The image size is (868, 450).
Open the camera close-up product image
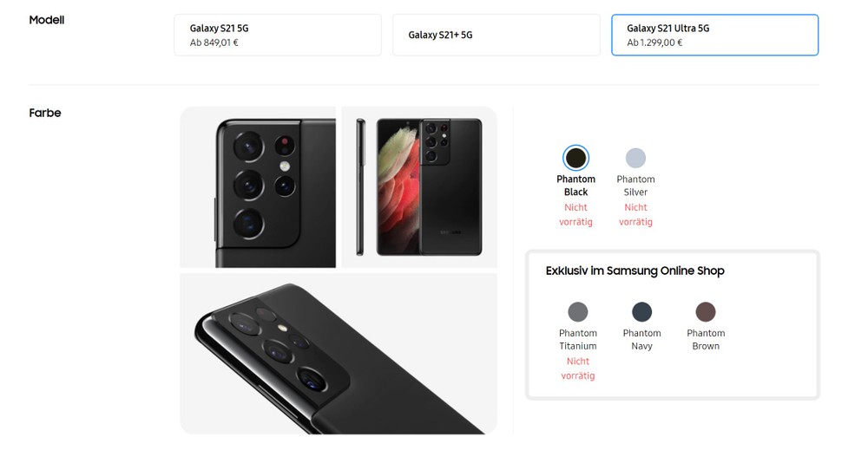pyautogui.click(x=258, y=187)
